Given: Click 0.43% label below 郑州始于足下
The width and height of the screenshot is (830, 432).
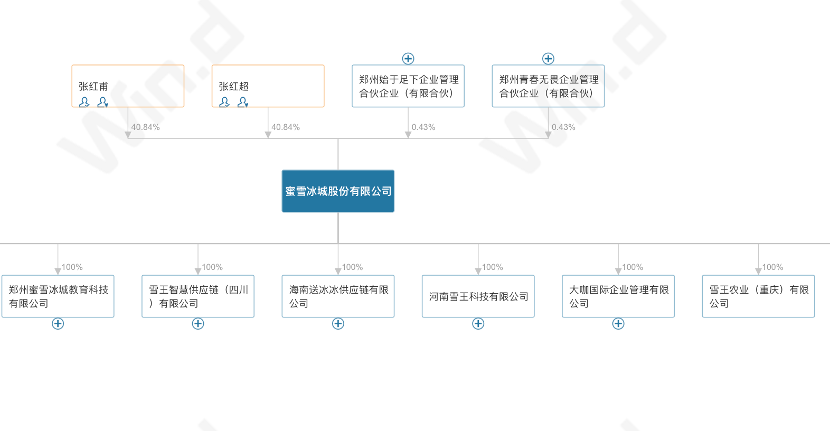Looking at the screenshot, I should pos(423,127).
